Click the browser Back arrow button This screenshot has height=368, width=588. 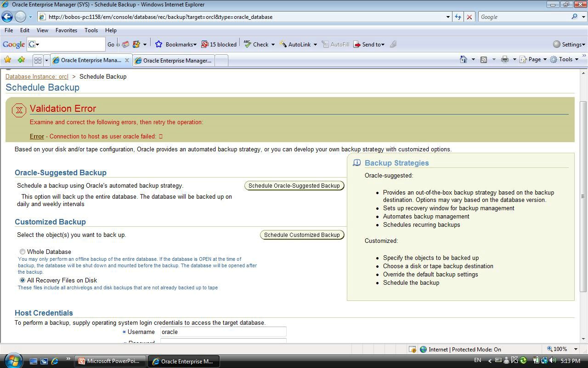(7, 17)
